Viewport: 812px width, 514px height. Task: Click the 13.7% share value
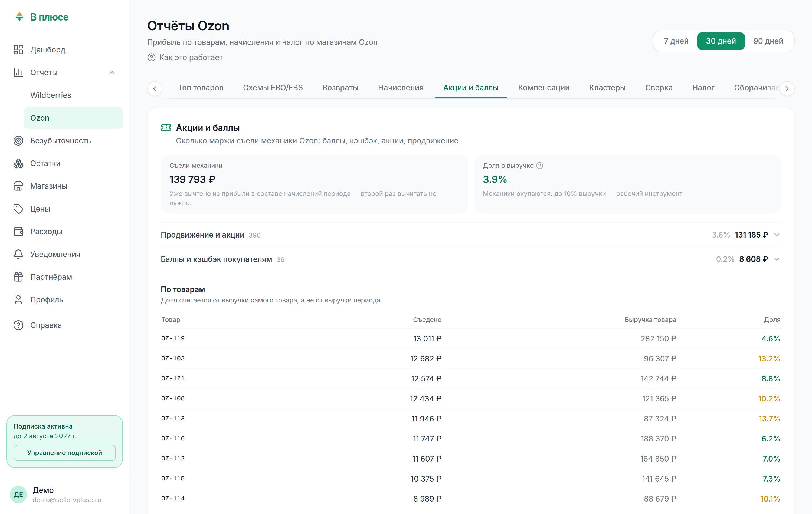click(x=769, y=419)
